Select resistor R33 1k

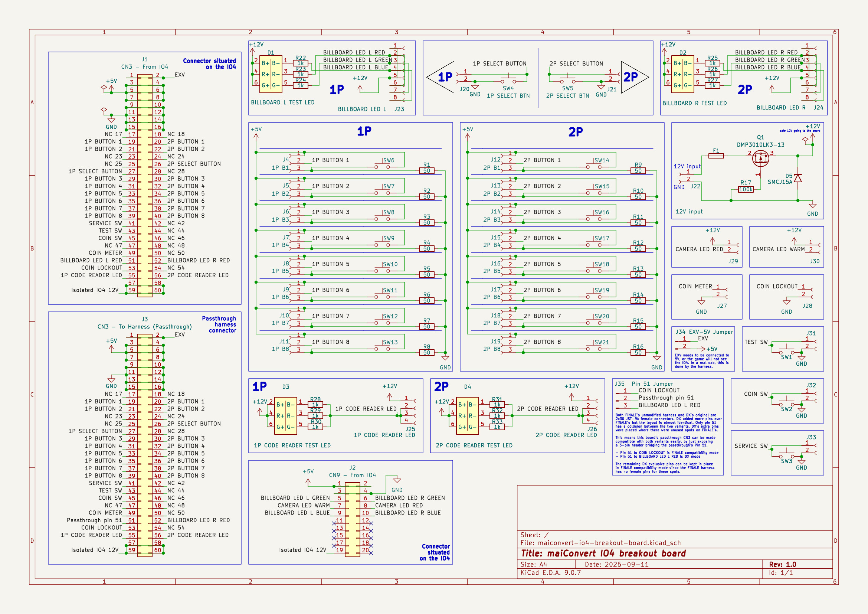point(497,427)
